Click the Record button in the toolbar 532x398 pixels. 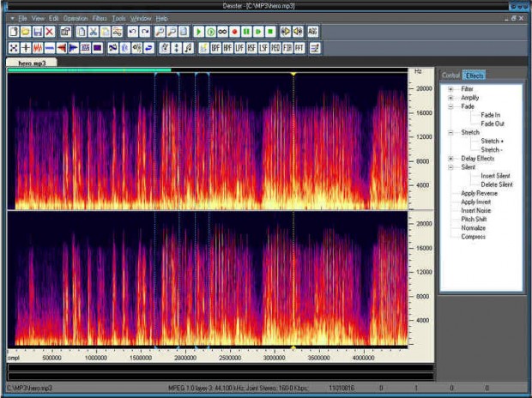coord(234,32)
